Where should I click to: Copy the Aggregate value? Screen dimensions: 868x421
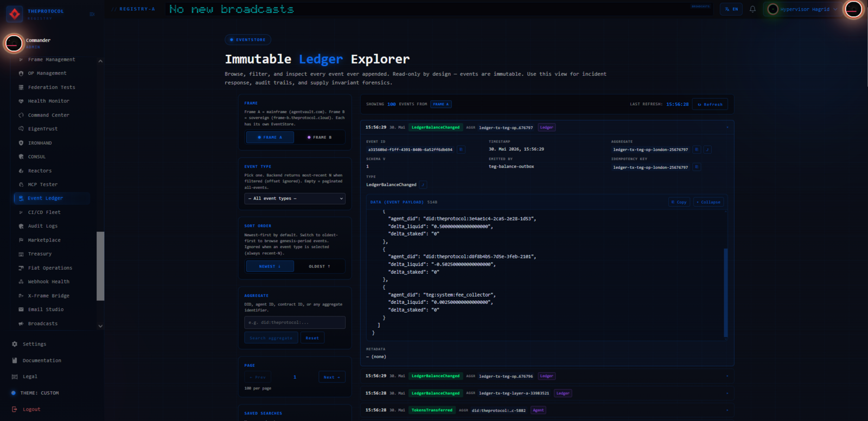coord(697,150)
